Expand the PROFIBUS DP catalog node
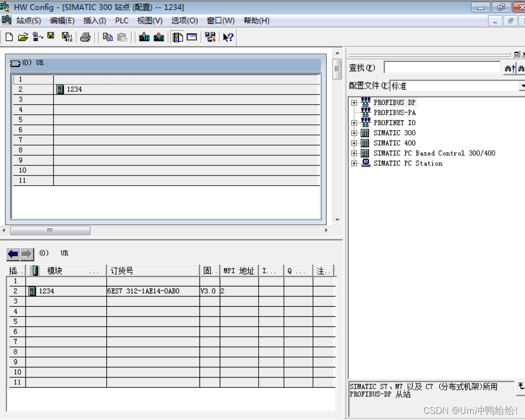The height and width of the screenshot is (420, 525). (x=354, y=103)
